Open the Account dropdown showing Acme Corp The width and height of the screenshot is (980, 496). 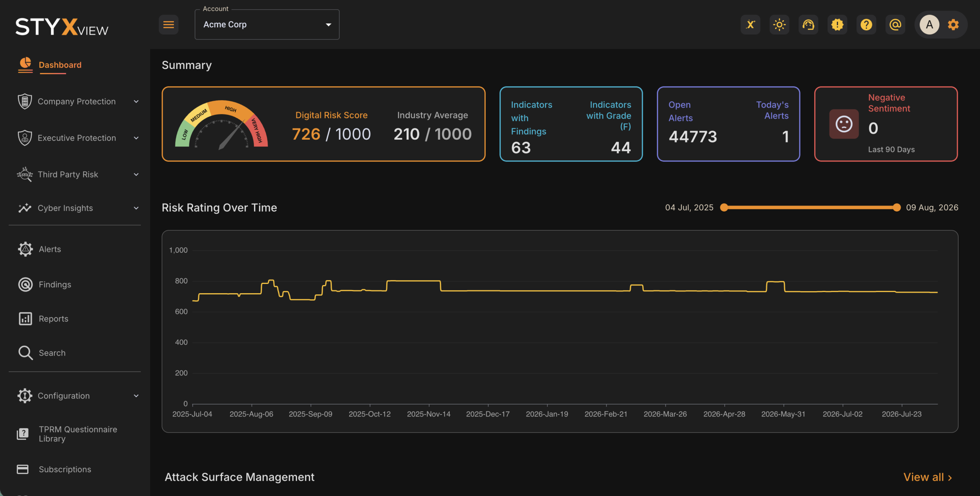(x=267, y=24)
